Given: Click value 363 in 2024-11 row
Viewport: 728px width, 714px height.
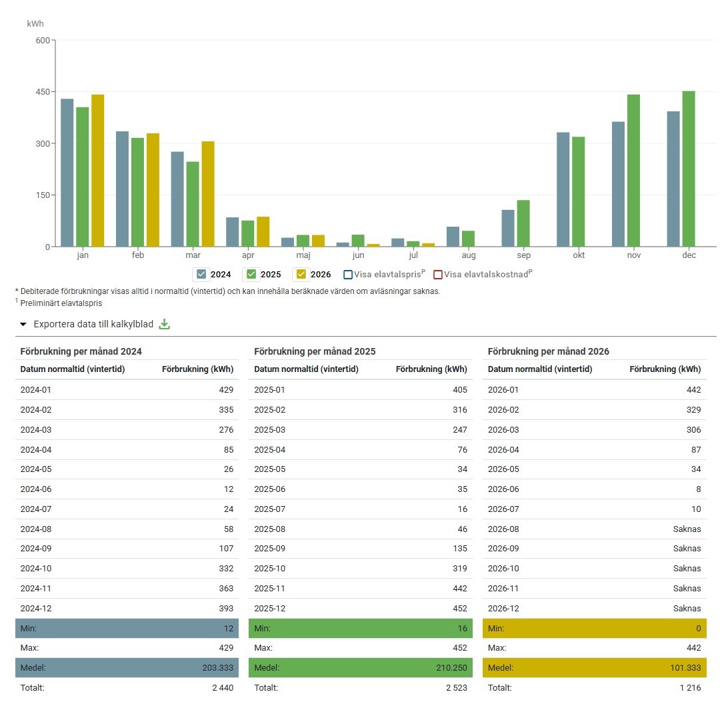Looking at the screenshot, I should [226, 589].
